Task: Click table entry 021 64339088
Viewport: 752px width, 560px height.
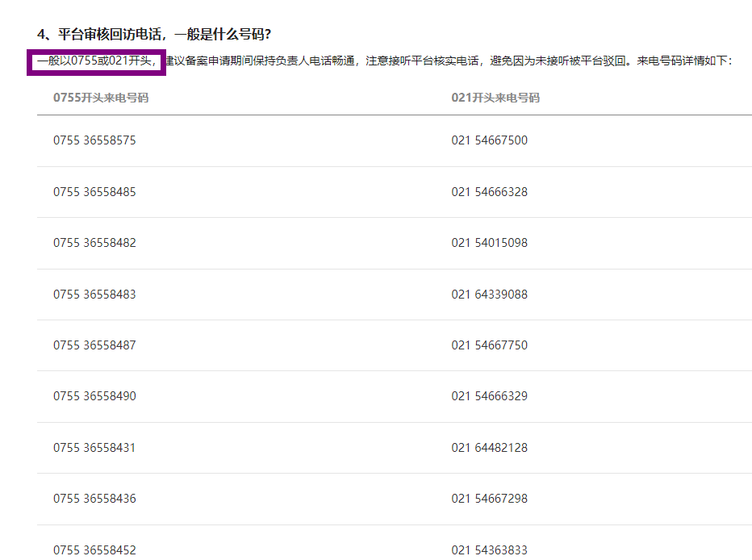Action: [x=489, y=295]
